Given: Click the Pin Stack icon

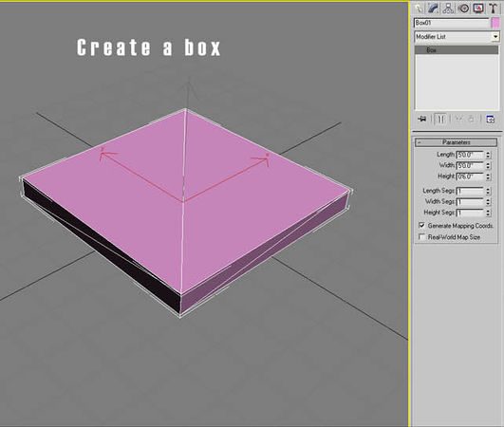Looking at the screenshot, I should point(422,120).
